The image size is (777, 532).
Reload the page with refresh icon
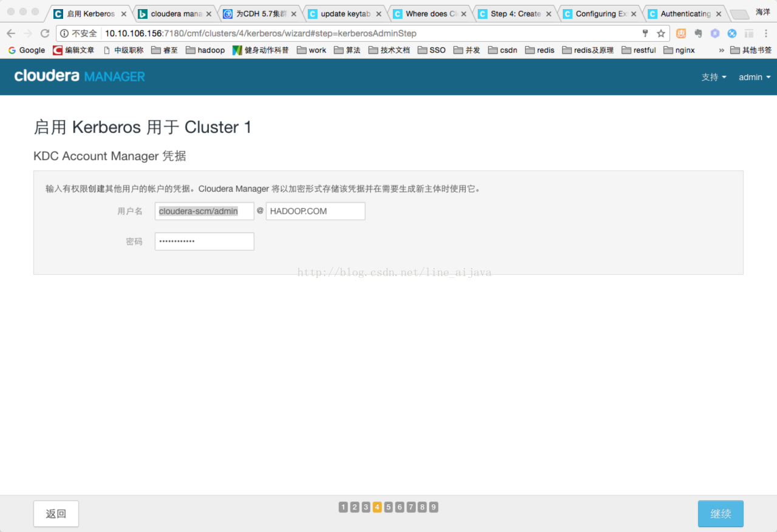click(45, 33)
